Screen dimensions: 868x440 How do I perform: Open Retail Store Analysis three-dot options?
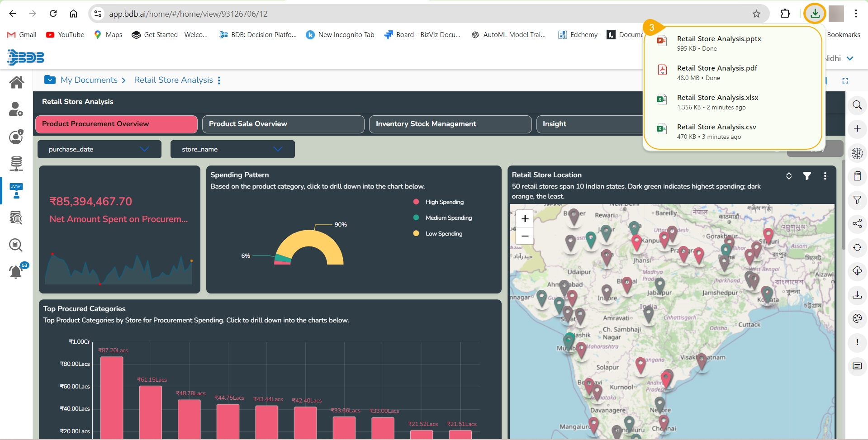(219, 80)
